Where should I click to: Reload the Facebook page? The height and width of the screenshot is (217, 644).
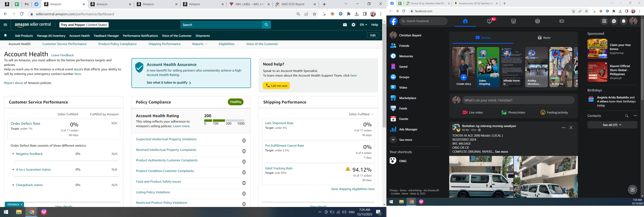[x=404, y=11]
